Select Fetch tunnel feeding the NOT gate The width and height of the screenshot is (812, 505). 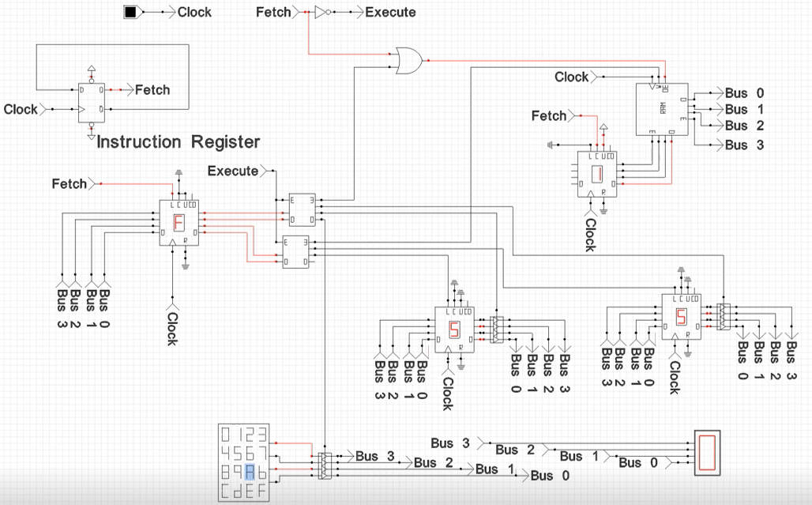point(277,12)
